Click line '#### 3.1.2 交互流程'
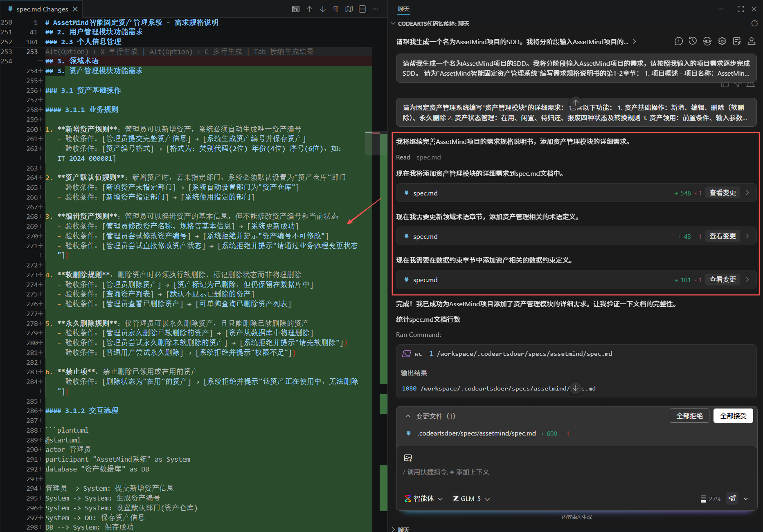 tap(82, 411)
